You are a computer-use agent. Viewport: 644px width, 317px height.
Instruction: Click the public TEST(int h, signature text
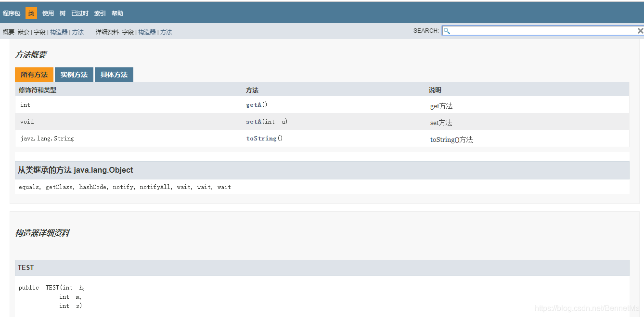(52, 287)
